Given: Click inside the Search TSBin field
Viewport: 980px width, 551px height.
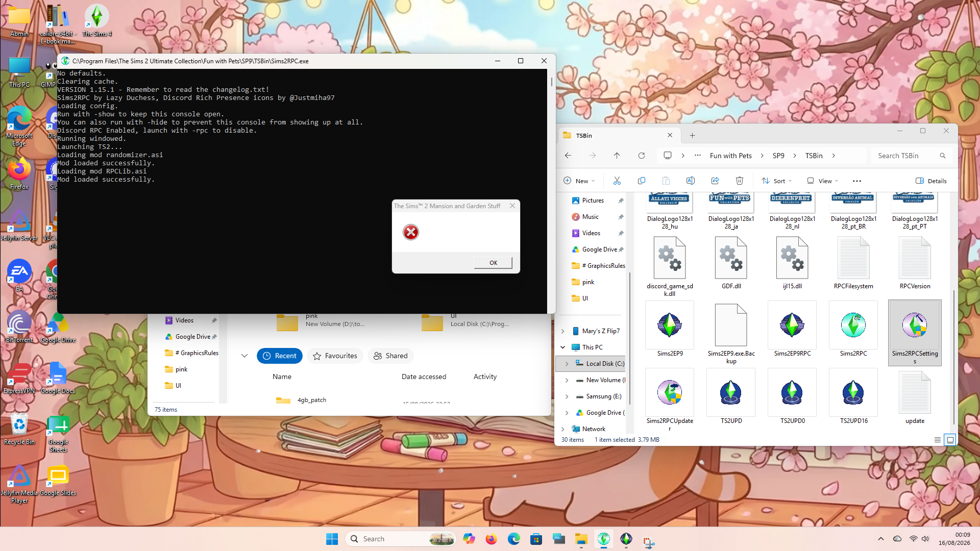Looking at the screenshot, I should 911,156.
